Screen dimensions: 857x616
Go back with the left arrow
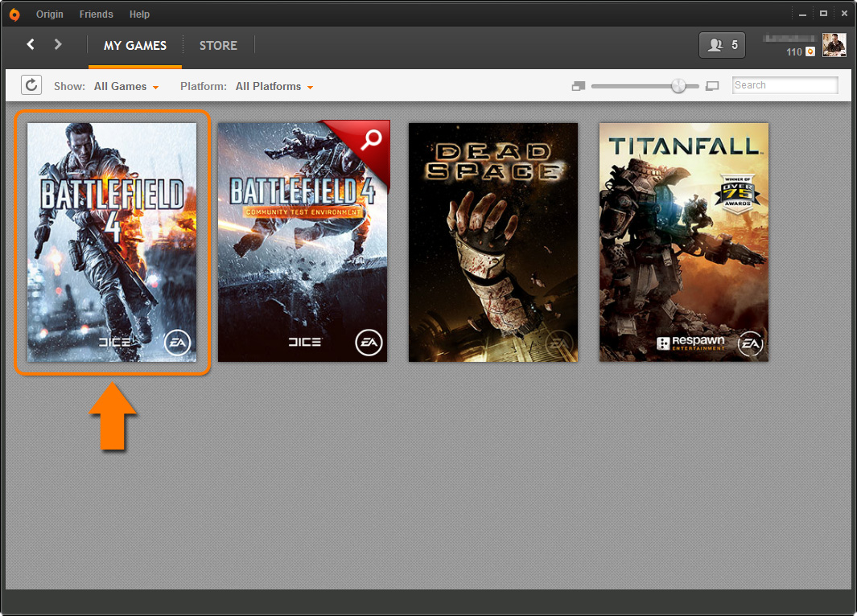coord(31,44)
